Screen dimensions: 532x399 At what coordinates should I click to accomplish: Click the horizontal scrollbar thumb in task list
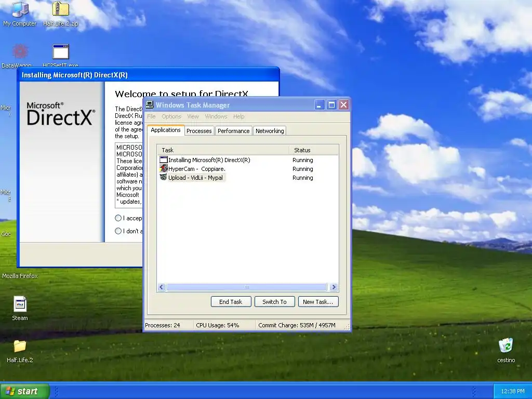click(x=247, y=287)
